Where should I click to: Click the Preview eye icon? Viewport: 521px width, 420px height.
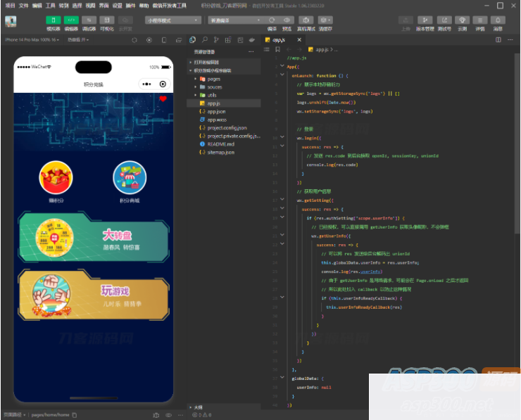287,21
